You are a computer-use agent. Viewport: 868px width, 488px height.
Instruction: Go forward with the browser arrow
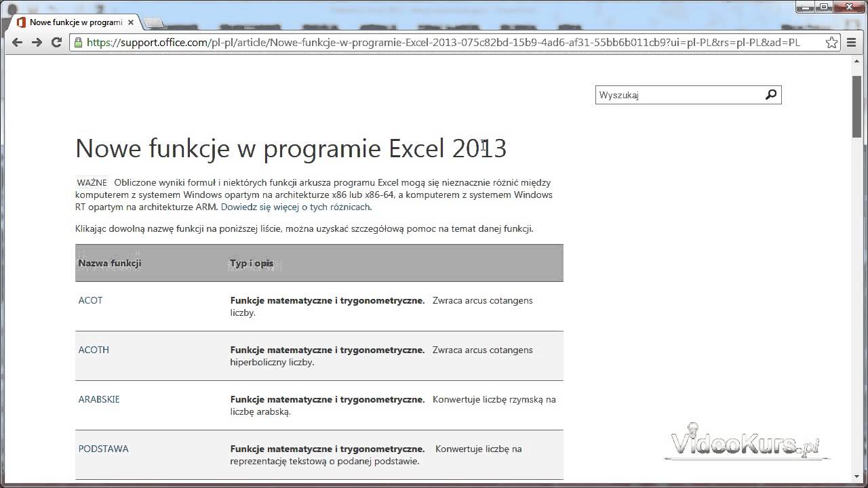coord(37,42)
